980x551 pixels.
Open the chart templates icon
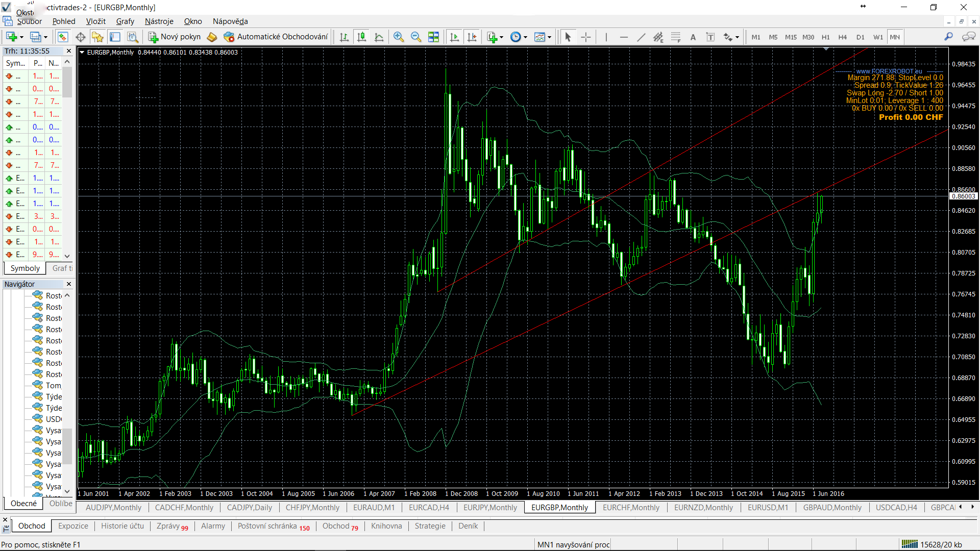(540, 37)
